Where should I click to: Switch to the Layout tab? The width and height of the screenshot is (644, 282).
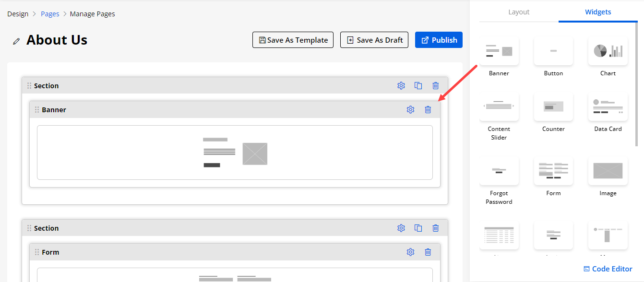[x=519, y=12]
